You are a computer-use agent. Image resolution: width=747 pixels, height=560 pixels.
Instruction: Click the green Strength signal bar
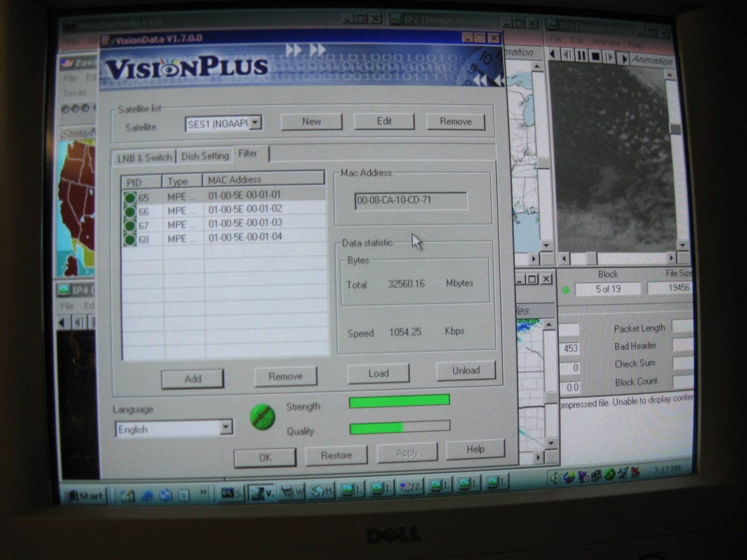coord(399,401)
